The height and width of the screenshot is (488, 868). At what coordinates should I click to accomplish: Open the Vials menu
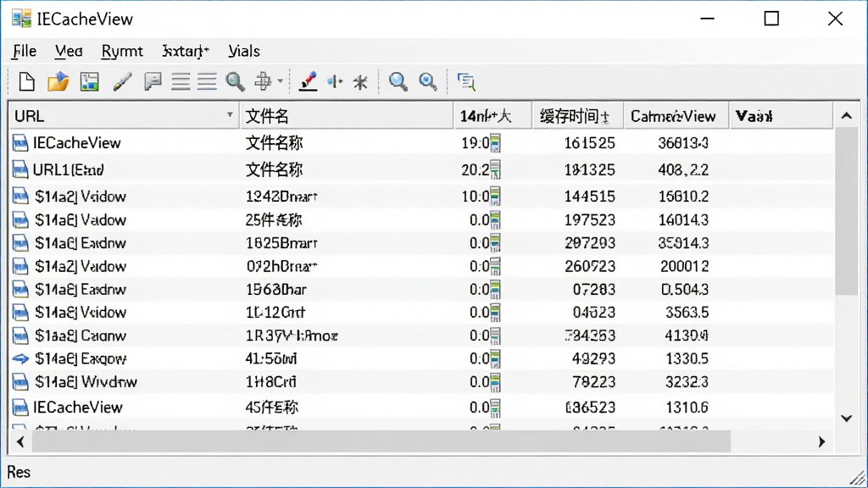click(243, 51)
